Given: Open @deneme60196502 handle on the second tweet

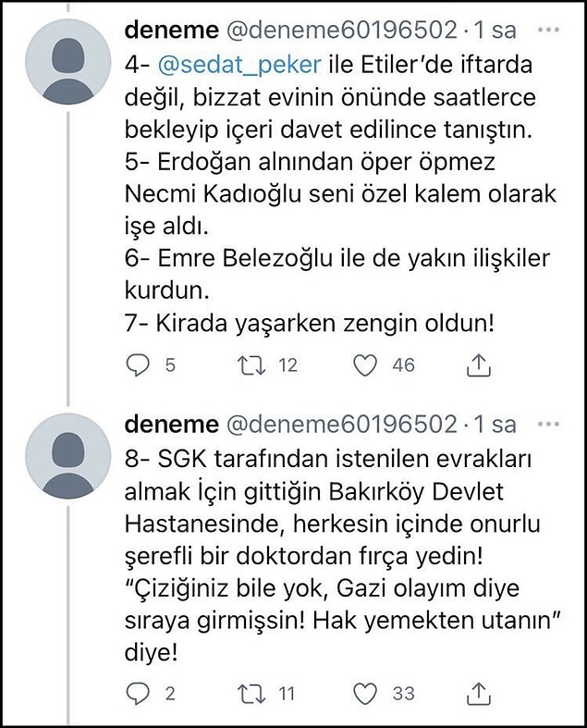Looking at the screenshot, I should coord(342,424).
